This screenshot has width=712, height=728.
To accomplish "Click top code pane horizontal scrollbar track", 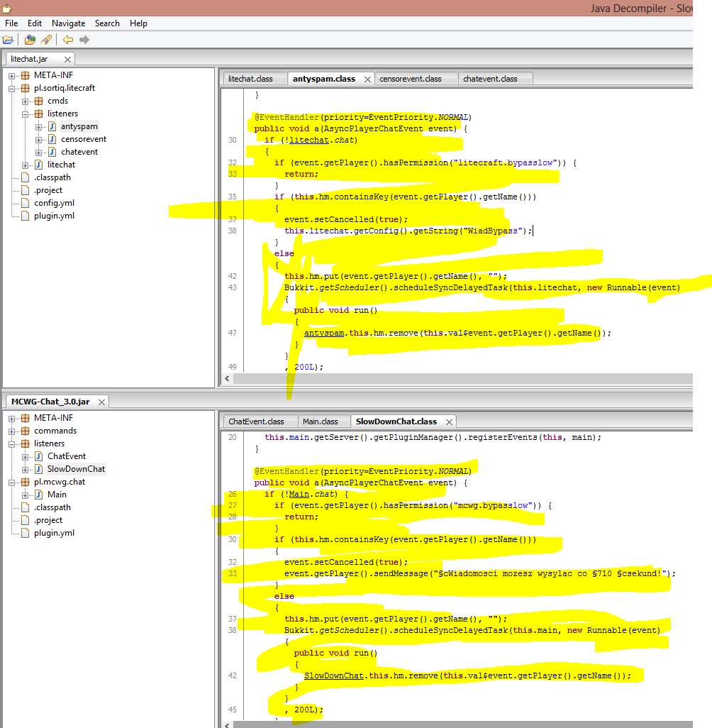I will pos(464,378).
